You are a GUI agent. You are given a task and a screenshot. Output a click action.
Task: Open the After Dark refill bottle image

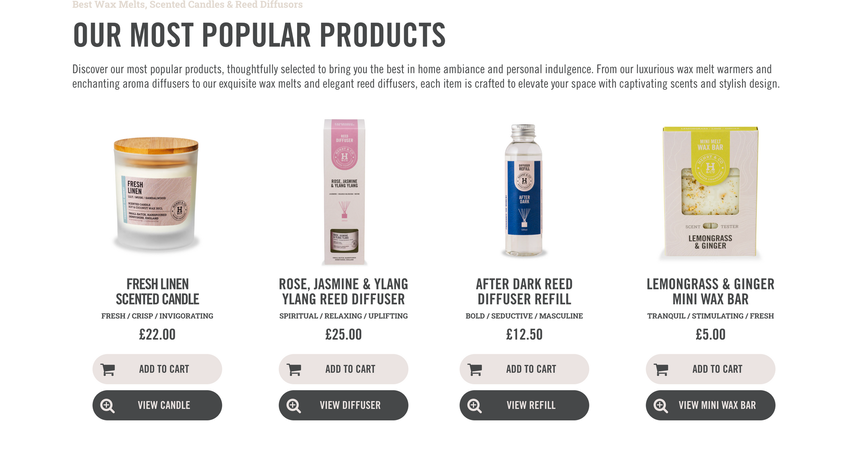(x=524, y=190)
